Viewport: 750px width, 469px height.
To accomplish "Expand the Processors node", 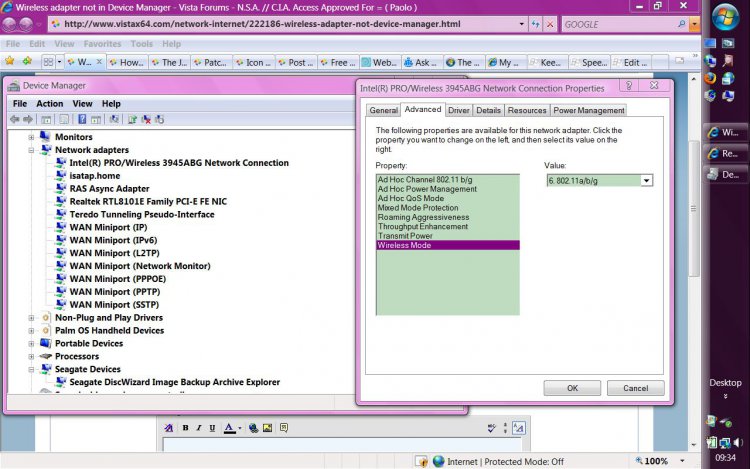I will (x=31, y=357).
